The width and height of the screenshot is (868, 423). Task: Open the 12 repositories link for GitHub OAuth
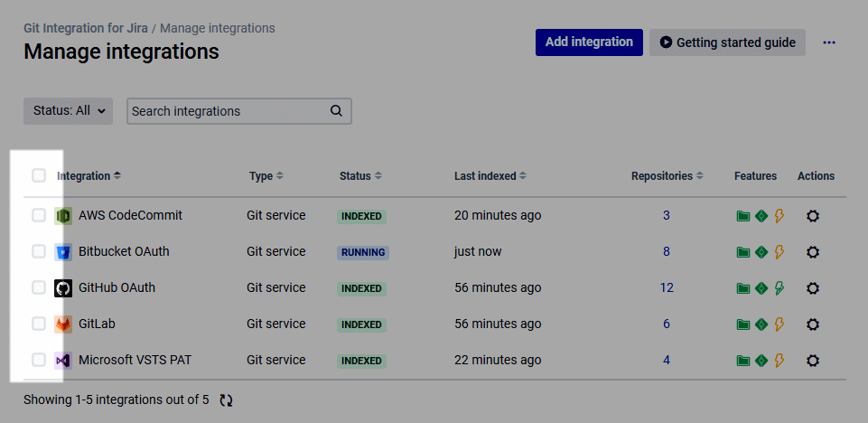(667, 287)
